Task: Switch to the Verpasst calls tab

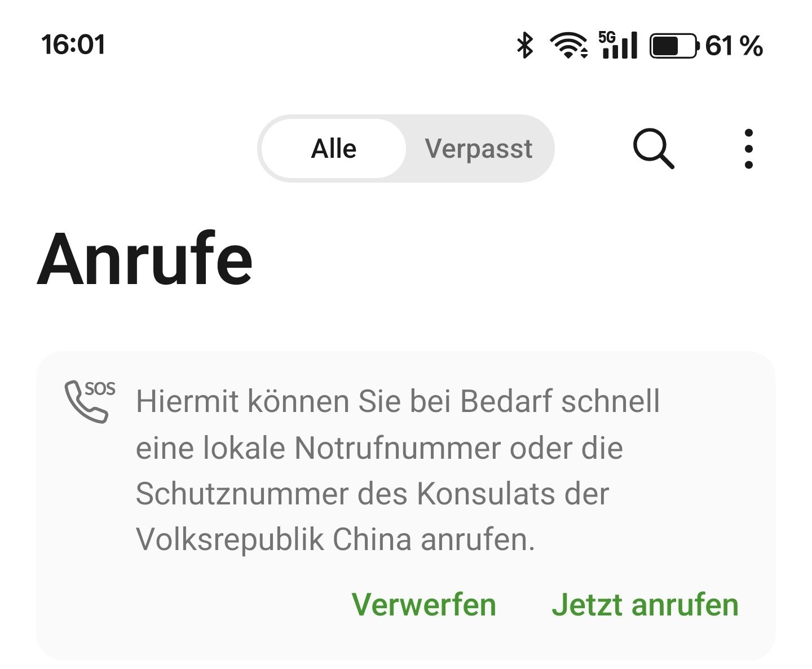Action: pos(479,149)
